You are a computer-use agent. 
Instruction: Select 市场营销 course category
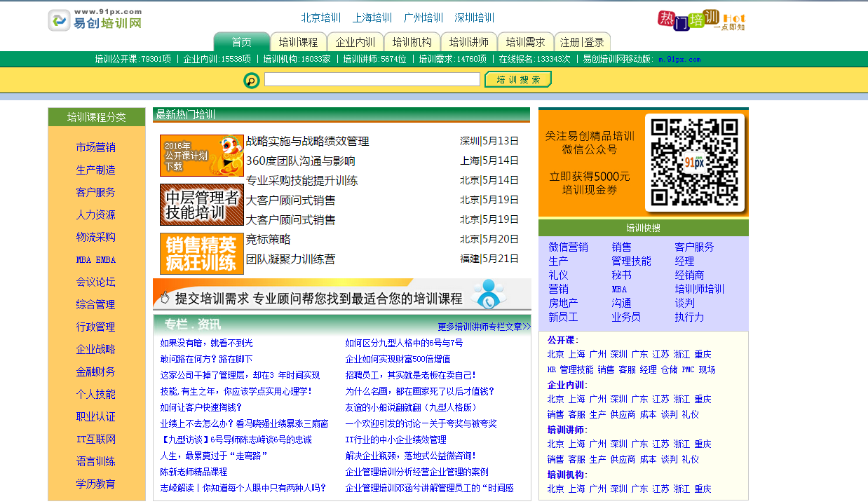pos(96,147)
